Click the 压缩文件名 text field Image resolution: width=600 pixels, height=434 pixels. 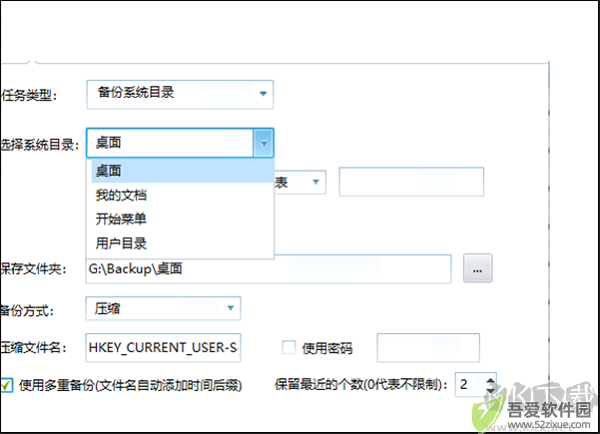[x=163, y=348]
